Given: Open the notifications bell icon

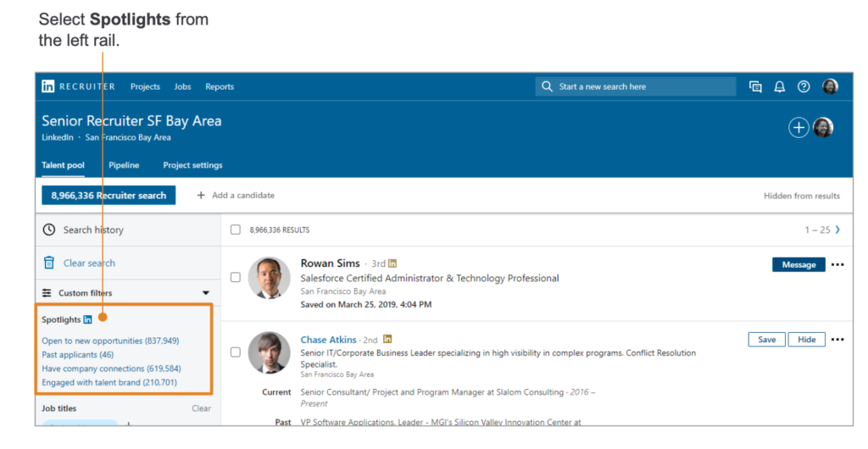Looking at the screenshot, I should coord(780,86).
